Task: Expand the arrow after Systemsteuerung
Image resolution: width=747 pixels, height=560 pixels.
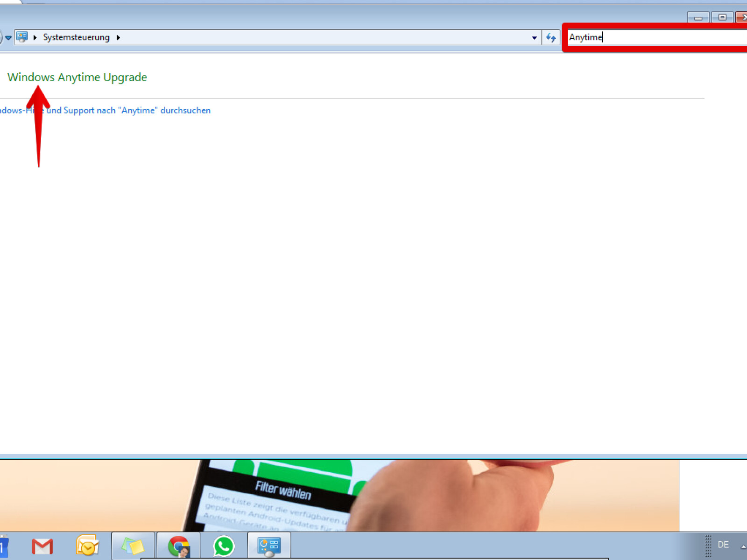Action: coord(119,37)
